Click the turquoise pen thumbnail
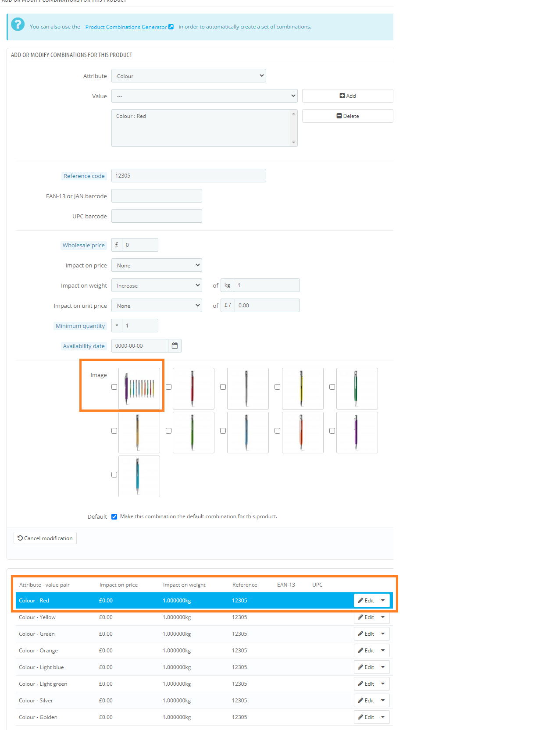The image size is (560, 730). [139, 476]
